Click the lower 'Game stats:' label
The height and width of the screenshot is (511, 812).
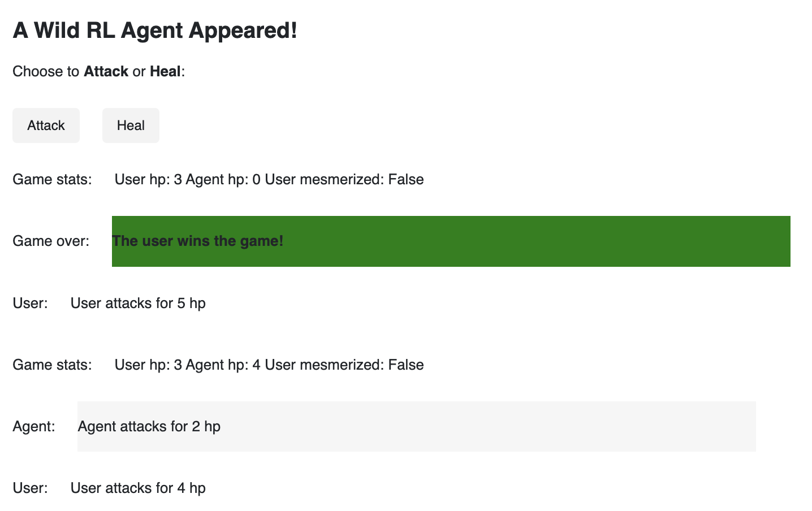[52, 365]
